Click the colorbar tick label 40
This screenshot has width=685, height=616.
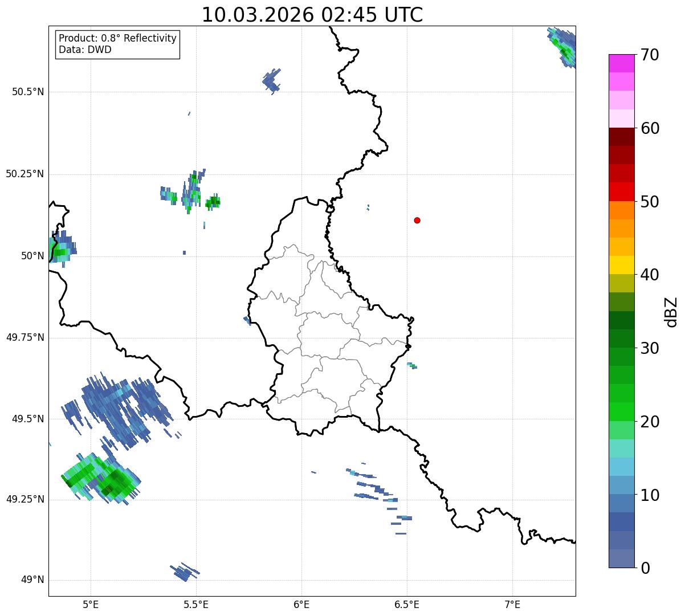point(650,275)
